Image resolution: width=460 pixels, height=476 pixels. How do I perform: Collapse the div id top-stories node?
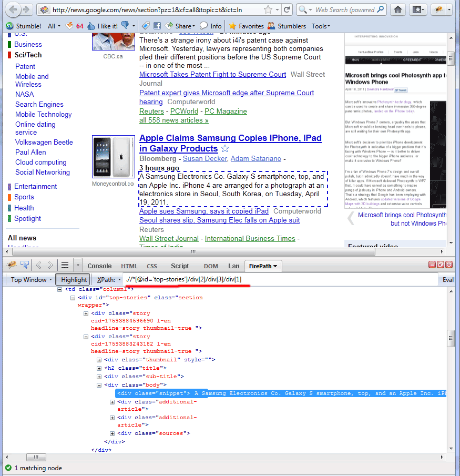pos(73,298)
